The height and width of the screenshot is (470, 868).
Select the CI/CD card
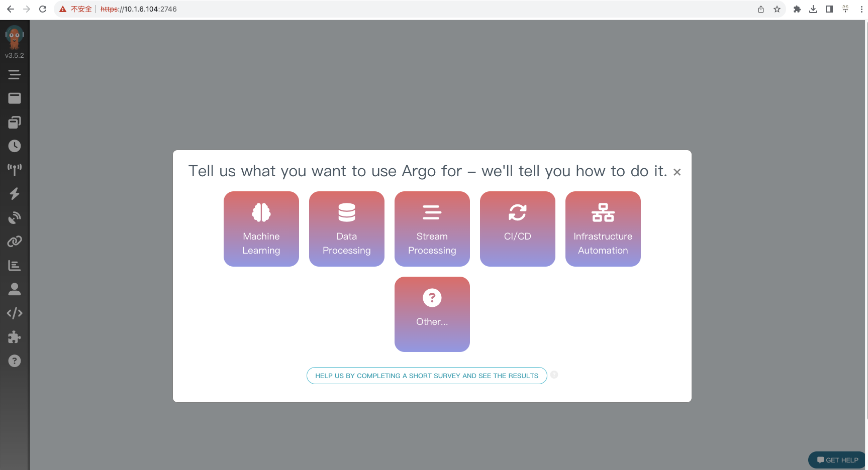coord(518,229)
